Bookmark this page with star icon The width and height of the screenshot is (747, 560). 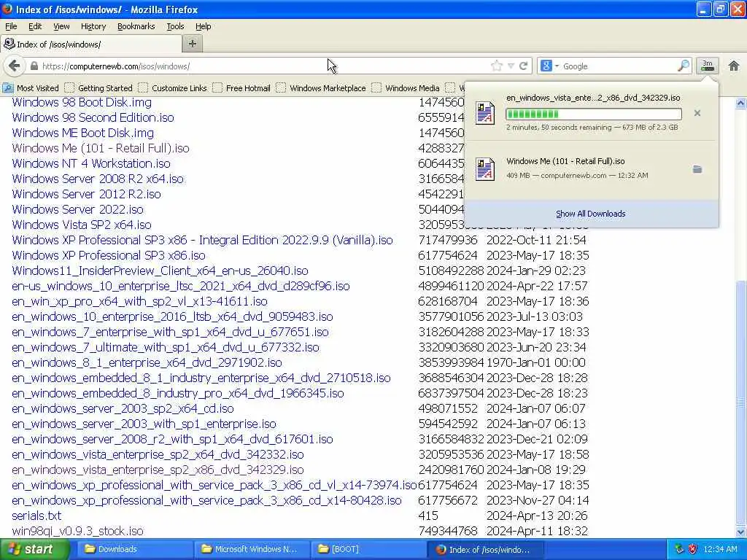pyautogui.click(x=496, y=66)
